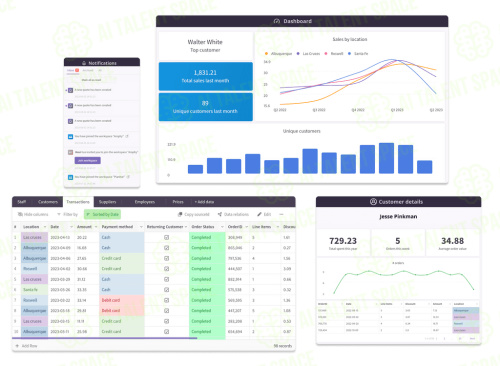Click the Santa Fe location cell in row 6
Viewport: 500px width, 366px height.
pos(34,290)
